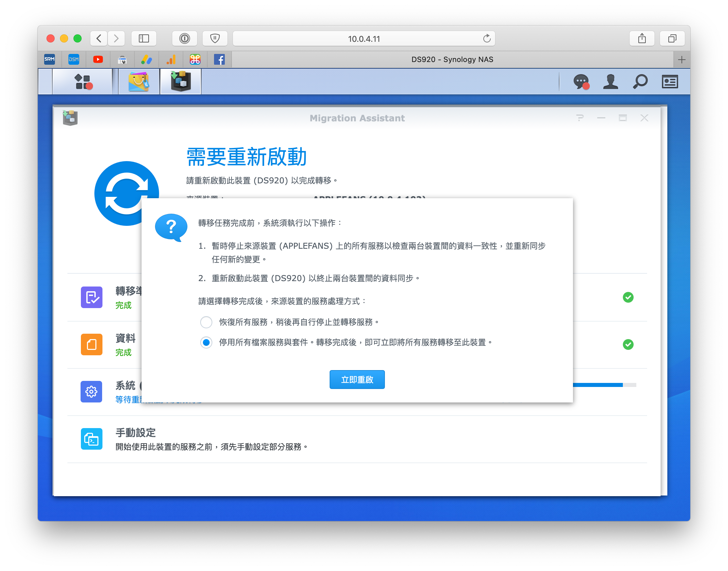Screen dimensions: 728x571
Task: Click the Safari share button
Action: point(642,38)
